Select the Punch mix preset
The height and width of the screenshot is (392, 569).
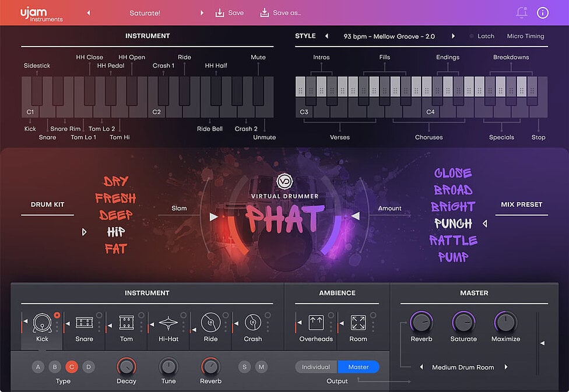coord(453,223)
